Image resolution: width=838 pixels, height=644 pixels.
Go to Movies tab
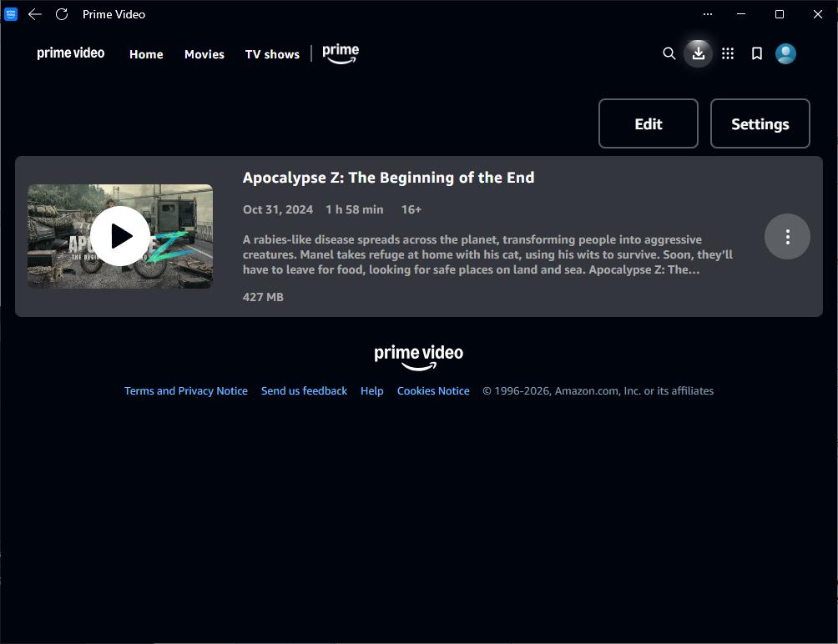coord(204,54)
